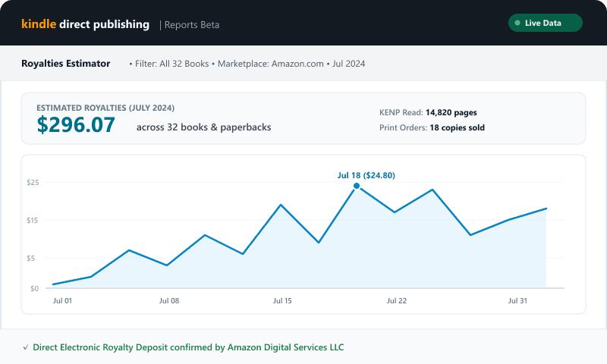Click the Jul 15 x-axis label
607x364 pixels.
[282, 300]
